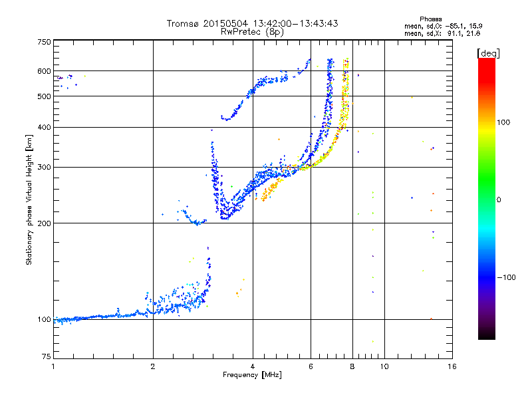The image size is (532, 399).
Task: Click the '500' height axis tick label
Action: click(44, 96)
